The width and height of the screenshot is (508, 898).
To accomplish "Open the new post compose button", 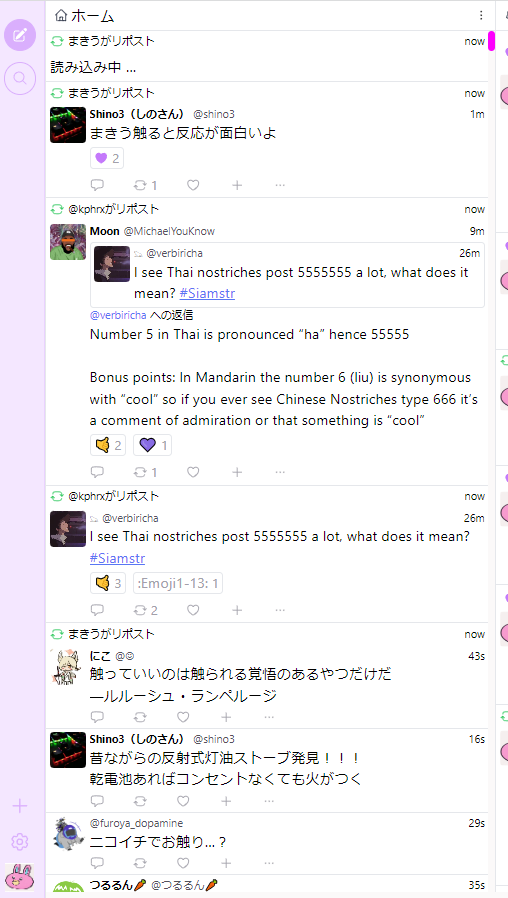I will [x=20, y=35].
